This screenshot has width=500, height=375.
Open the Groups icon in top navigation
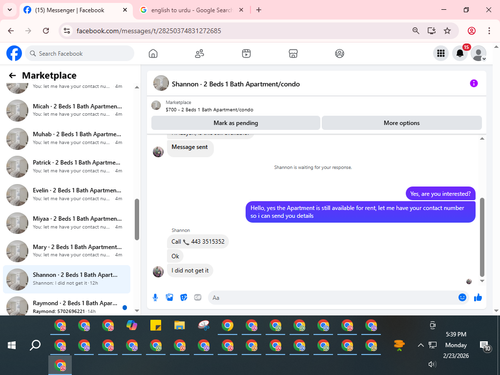pos(339,53)
